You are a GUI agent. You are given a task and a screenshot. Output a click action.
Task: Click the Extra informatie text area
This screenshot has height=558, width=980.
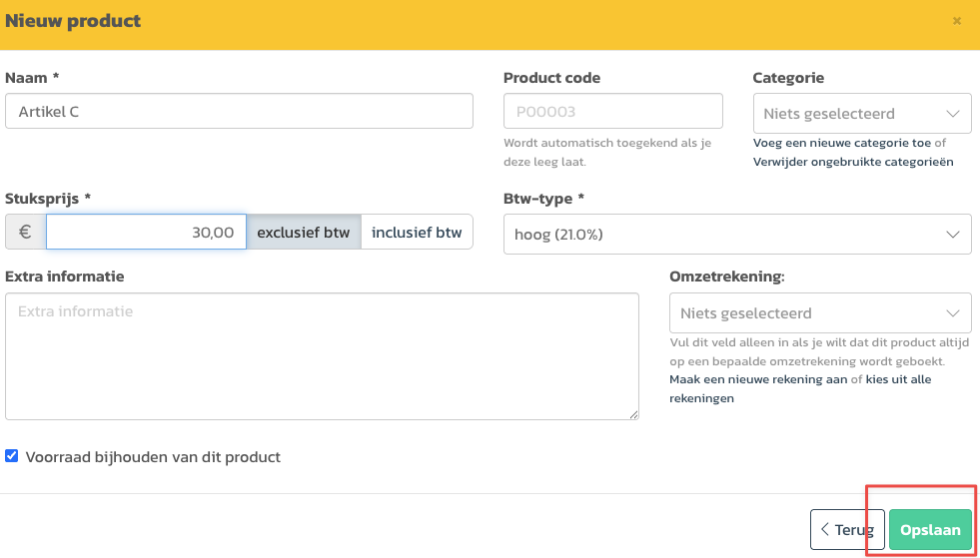[x=322, y=356]
